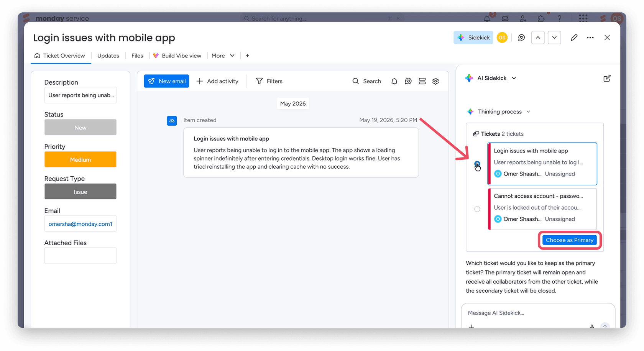Open the three-dots more options menu
This screenshot has width=644, height=351.
[x=590, y=38]
